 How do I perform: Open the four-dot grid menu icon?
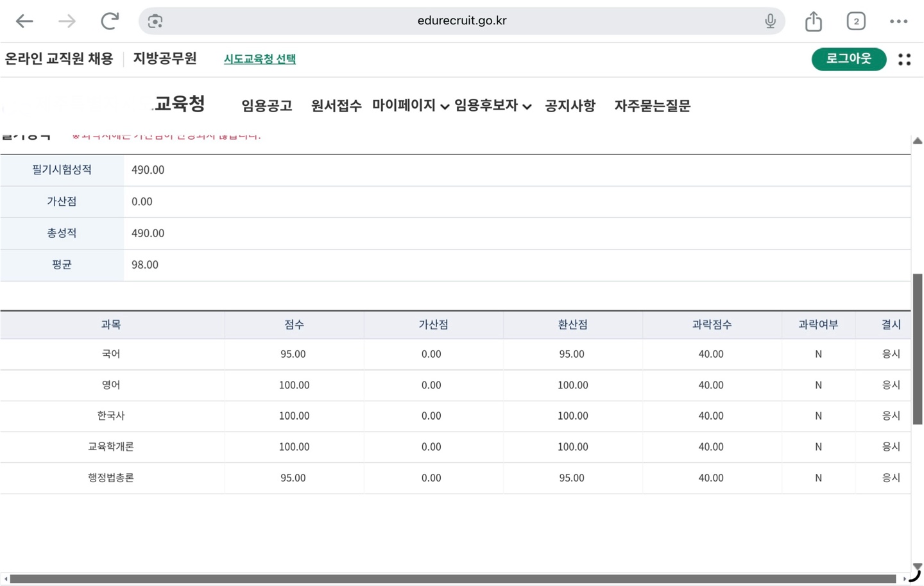(x=904, y=60)
